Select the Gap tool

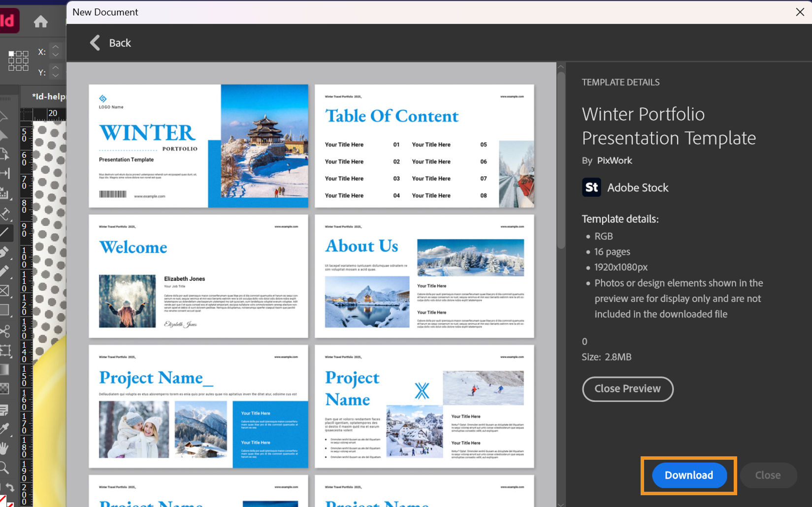(4, 173)
